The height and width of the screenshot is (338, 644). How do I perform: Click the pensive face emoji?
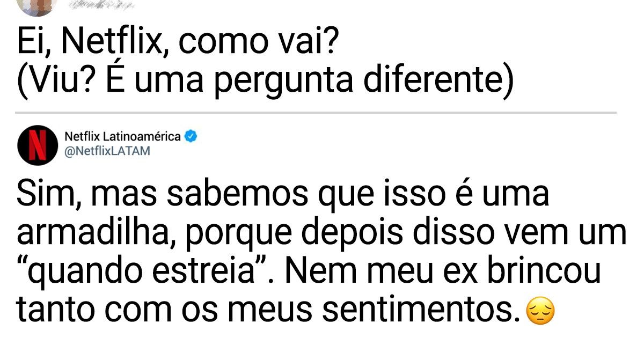click(x=540, y=312)
